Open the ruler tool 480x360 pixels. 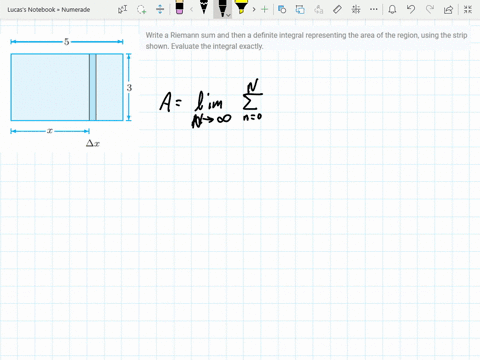click(x=337, y=9)
